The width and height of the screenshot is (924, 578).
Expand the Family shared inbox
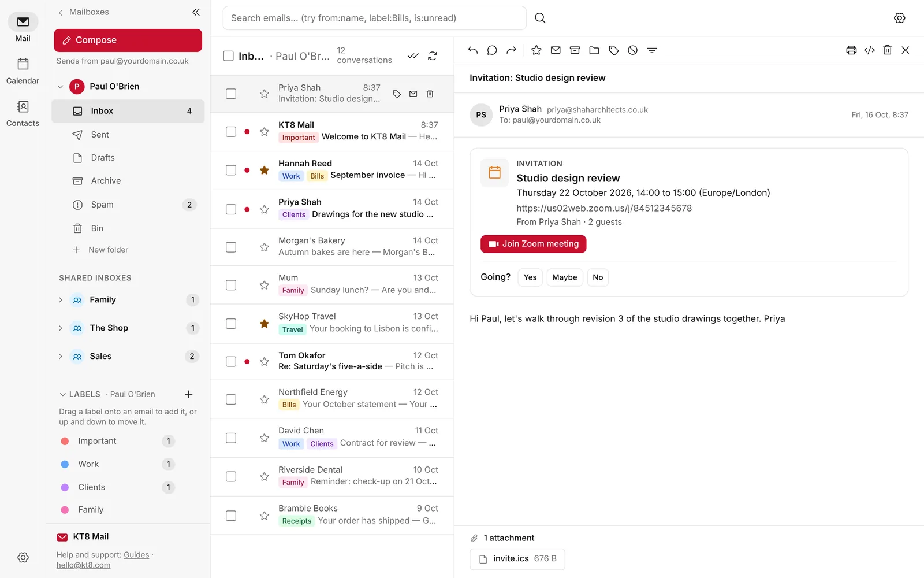(61, 300)
